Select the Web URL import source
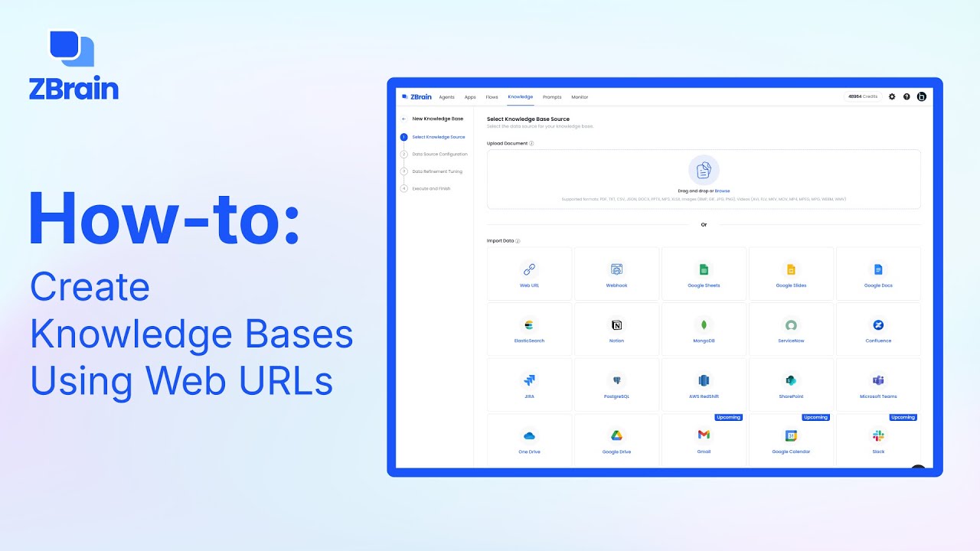 point(529,274)
